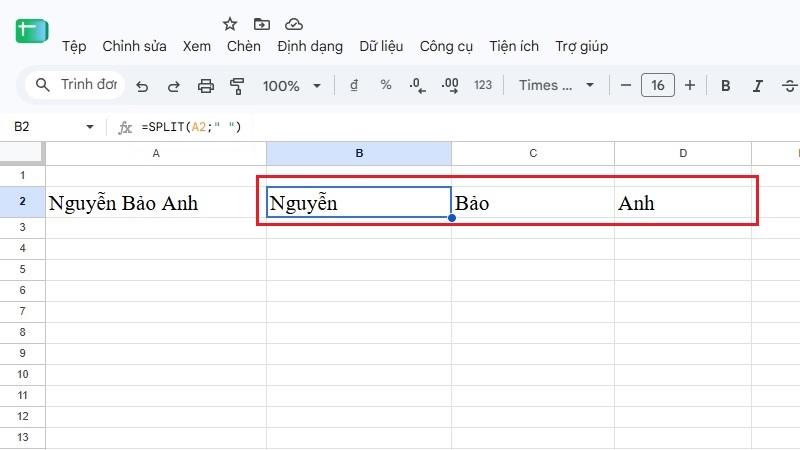Select row 3 header
This screenshot has width=800, height=450.
coord(22,228)
